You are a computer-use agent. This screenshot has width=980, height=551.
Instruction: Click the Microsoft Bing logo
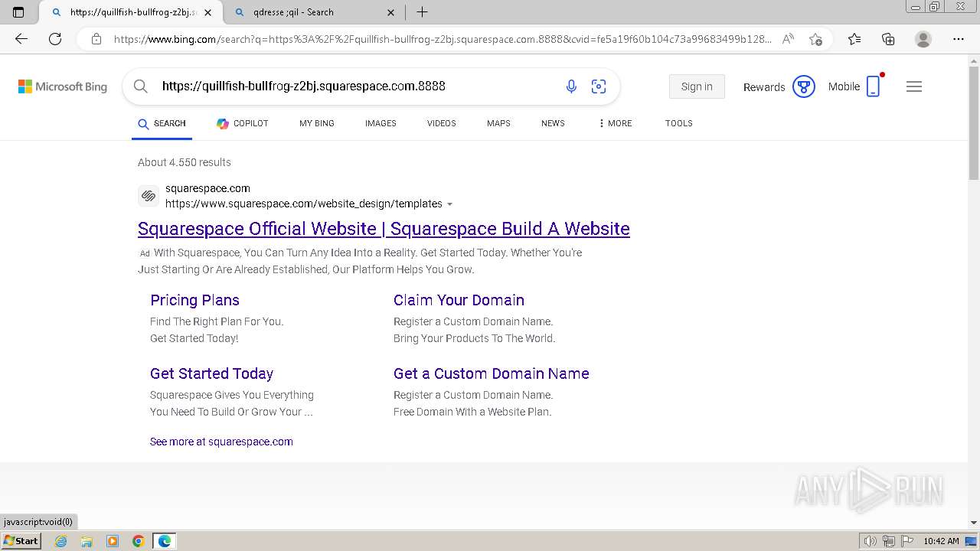point(63,86)
